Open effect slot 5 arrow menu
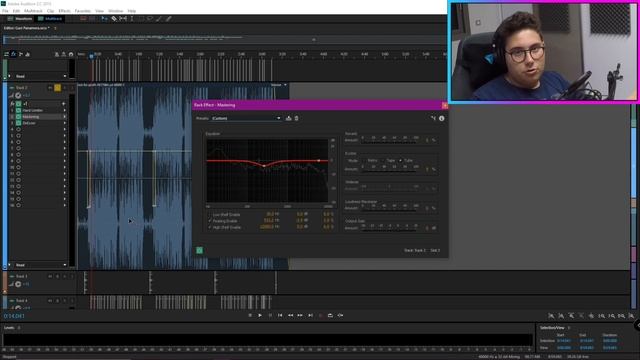The image size is (640, 360). [64, 136]
